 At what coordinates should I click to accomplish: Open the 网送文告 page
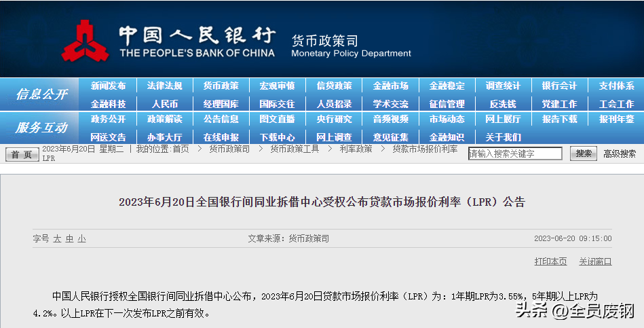[108, 137]
